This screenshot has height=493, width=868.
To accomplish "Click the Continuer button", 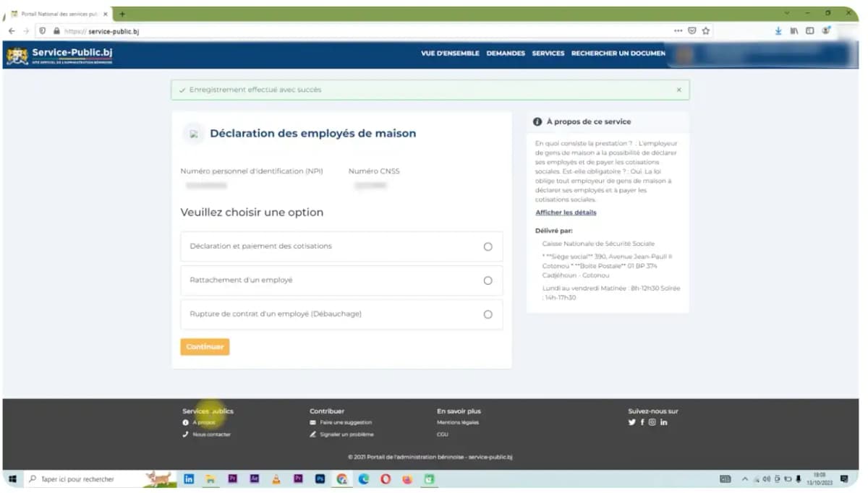I will click(205, 347).
